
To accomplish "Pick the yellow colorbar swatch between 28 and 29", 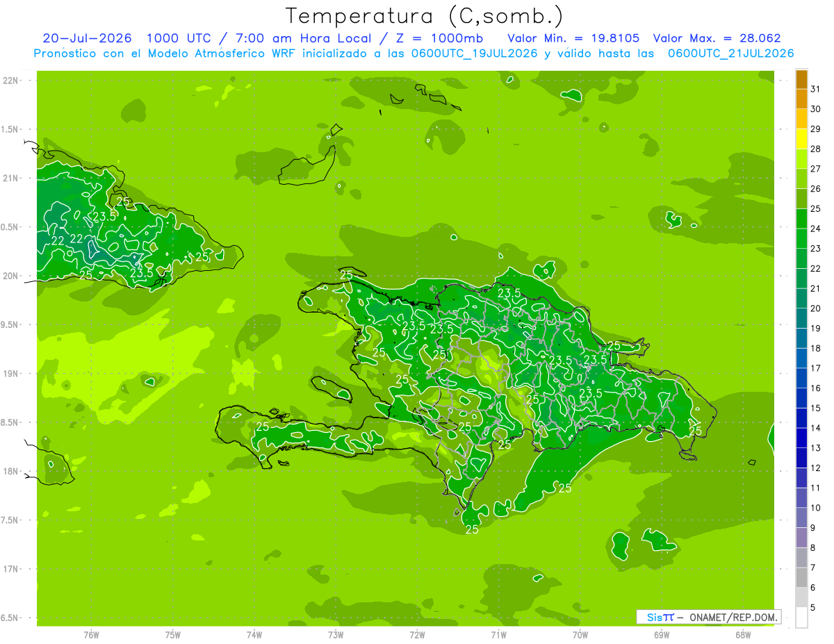I will pos(801,138).
